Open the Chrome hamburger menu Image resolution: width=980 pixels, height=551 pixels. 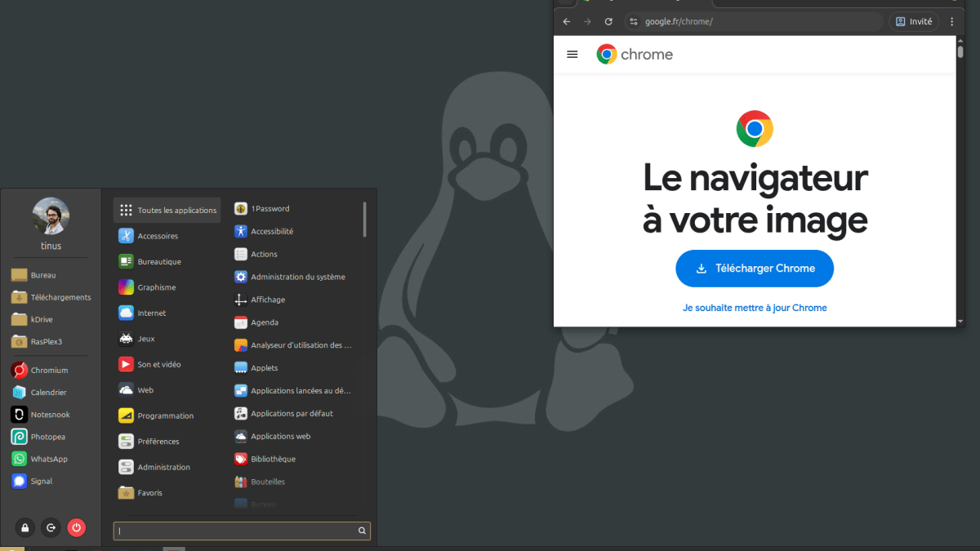coord(572,55)
